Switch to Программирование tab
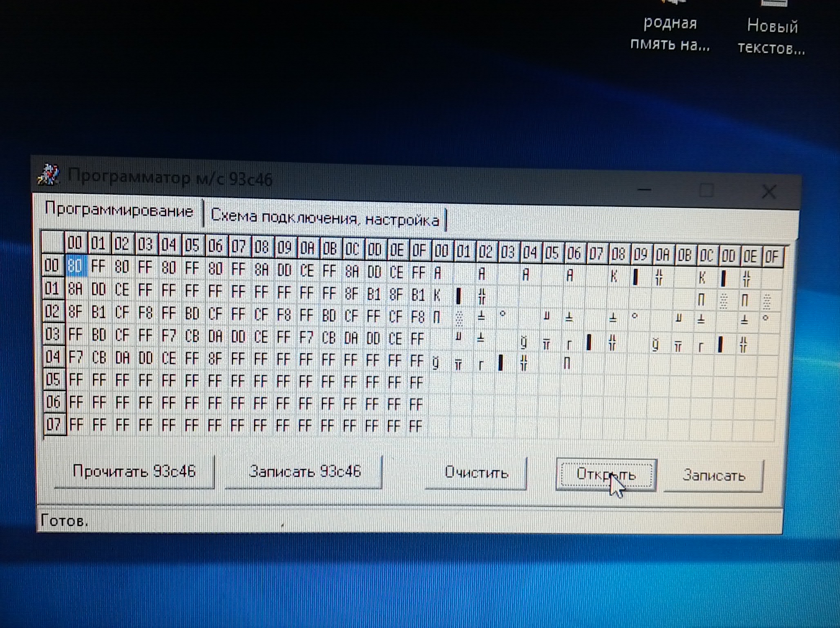 tap(119, 210)
